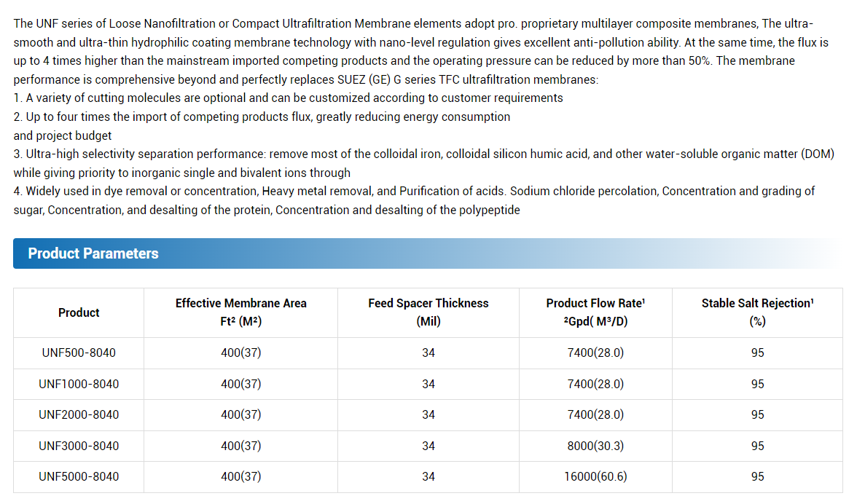Image resolution: width=857 pixels, height=504 pixels.
Task: Select the UNF5000-8040 product cell
Action: pyautogui.click(x=79, y=477)
